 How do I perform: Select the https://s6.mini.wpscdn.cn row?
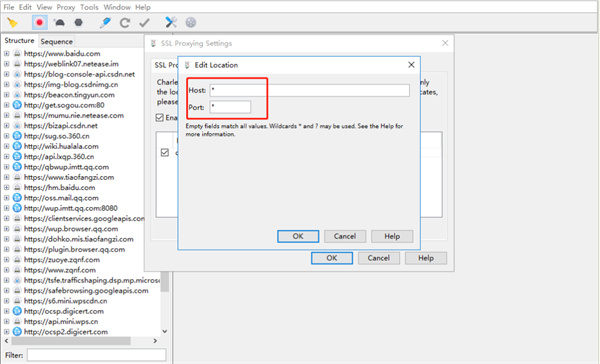65,301
